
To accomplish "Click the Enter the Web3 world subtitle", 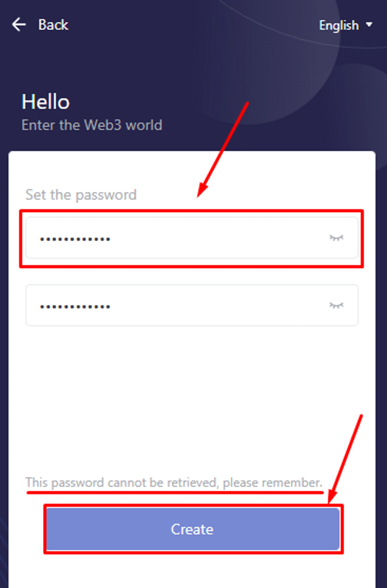I will point(92,125).
